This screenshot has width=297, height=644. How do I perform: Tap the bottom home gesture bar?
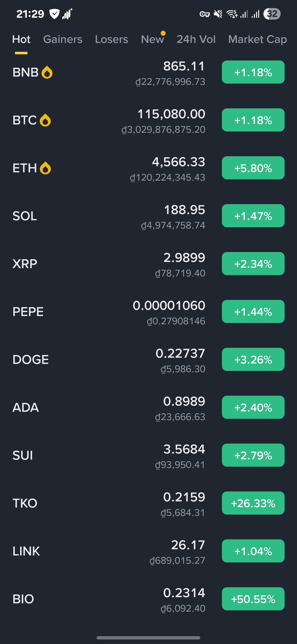[148, 638]
